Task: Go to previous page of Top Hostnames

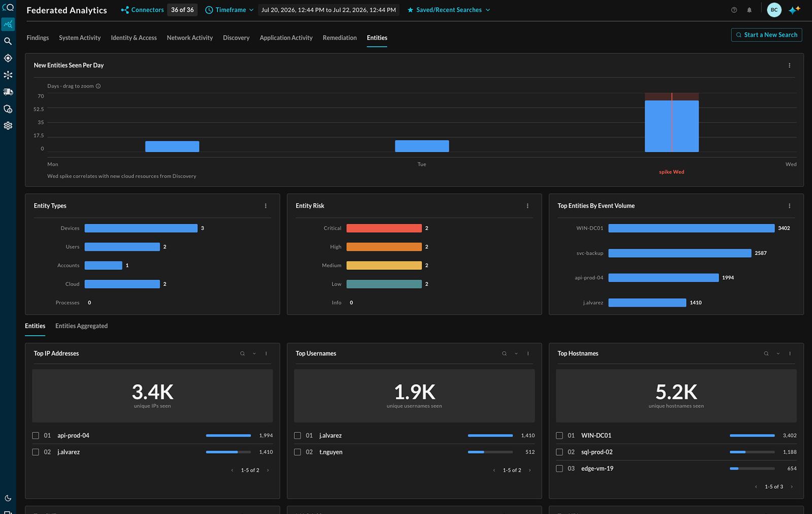Action: coord(756,487)
